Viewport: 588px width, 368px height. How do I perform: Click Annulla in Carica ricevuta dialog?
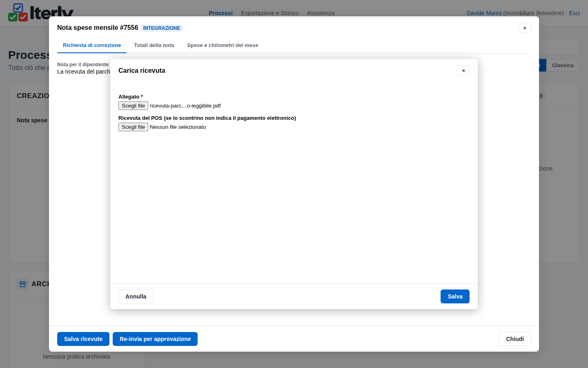[x=136, y=296]
